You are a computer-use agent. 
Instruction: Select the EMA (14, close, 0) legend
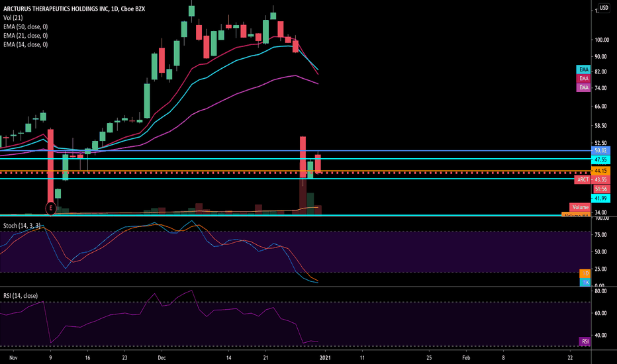click(26, 44)
